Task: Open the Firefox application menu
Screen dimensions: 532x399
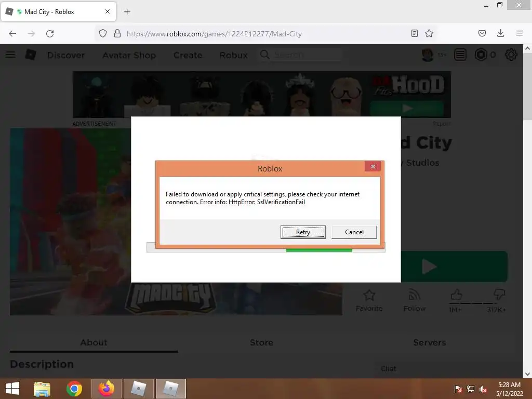Action: [x=519, y=33]
